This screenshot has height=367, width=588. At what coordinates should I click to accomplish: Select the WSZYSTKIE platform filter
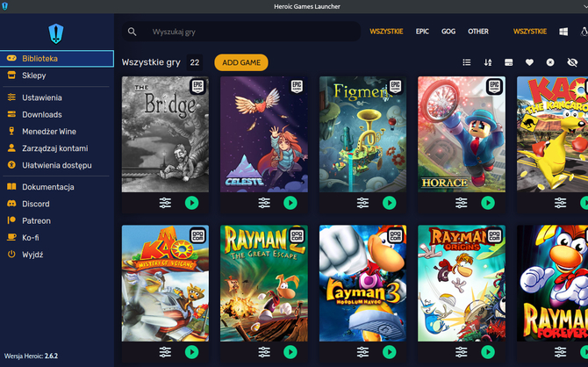[530, 32]
